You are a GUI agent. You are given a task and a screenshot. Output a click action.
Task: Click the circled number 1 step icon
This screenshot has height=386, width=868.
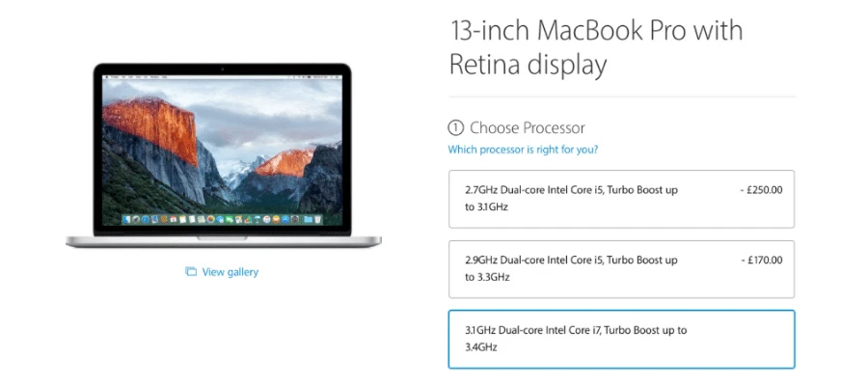pos(455,128)
